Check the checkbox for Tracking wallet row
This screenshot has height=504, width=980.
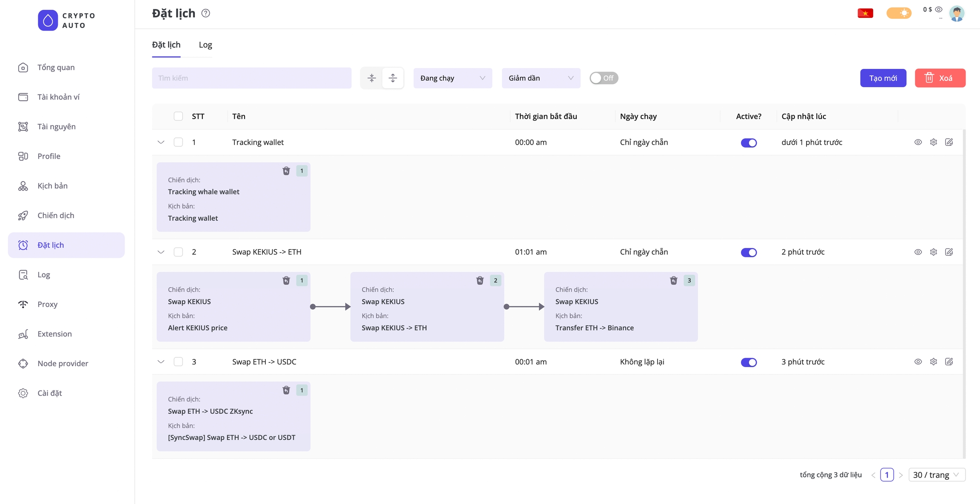pyautogui.click(x=178, y=142)
